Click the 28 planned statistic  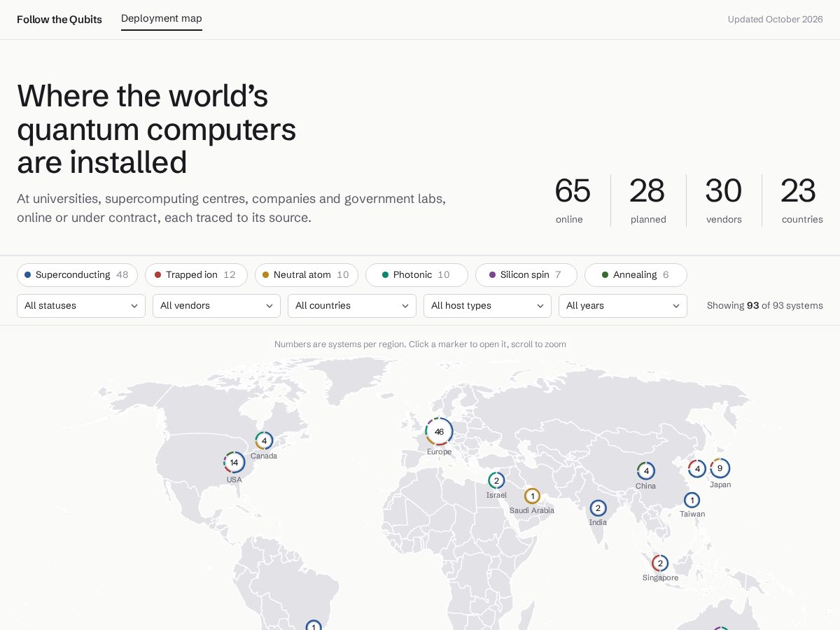coord(647,200)
